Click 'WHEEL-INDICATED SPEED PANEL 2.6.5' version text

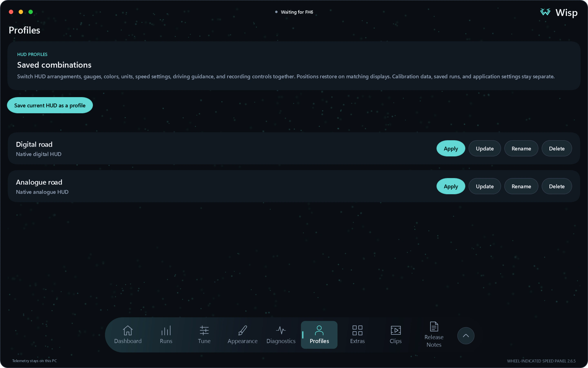click(541, 361)
